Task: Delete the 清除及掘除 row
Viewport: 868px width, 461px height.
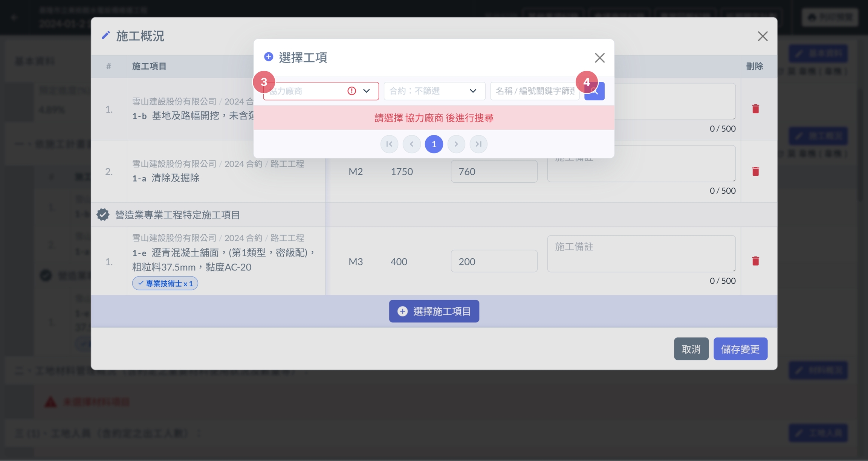Action: (x=755, y=172)
